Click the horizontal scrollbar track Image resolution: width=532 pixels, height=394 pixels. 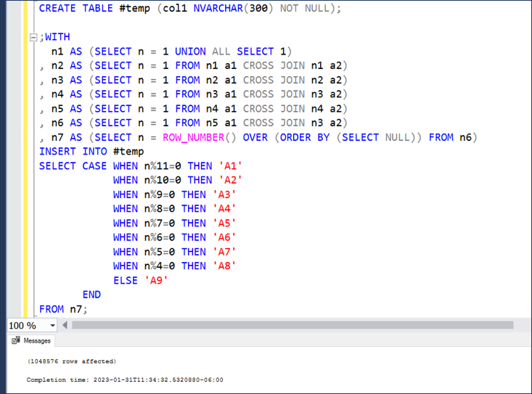click(x=292, y=325)
